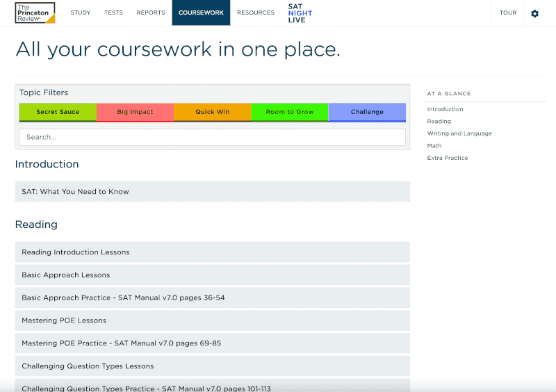Open the Tests menu item
This screenshot has height=392, width=556.
[x=113, y=13]
